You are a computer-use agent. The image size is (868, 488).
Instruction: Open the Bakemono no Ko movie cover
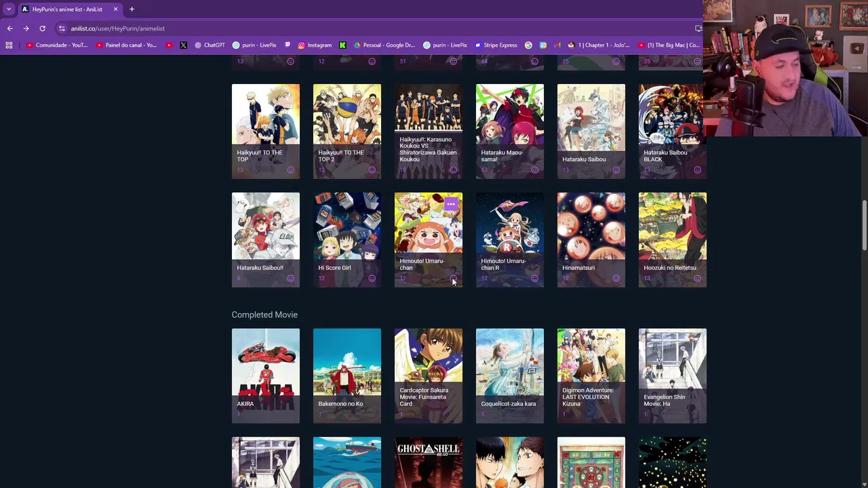click(347, 376)
